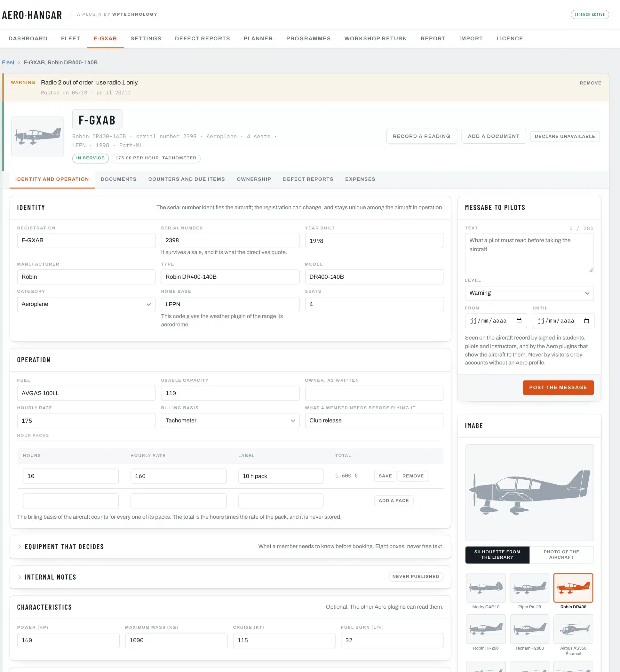Click the Record a Reading button
Screen dimensions: 620x672
421,136
